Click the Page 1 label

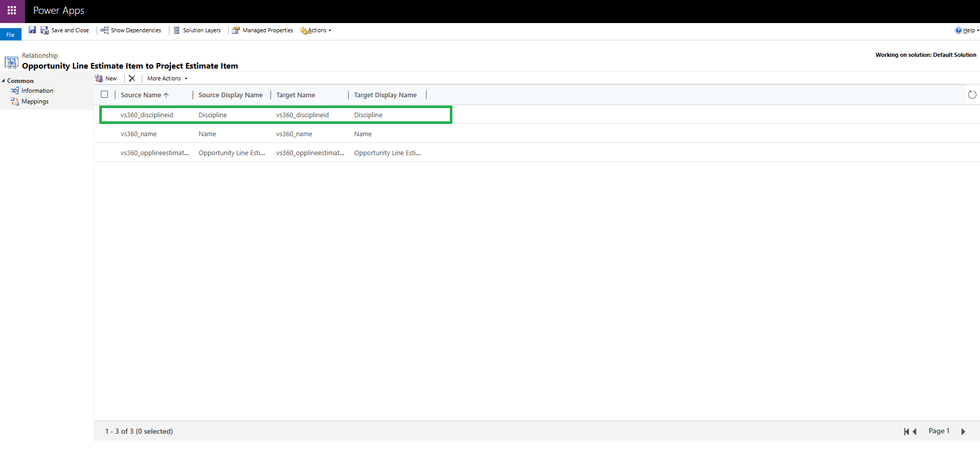939,431
